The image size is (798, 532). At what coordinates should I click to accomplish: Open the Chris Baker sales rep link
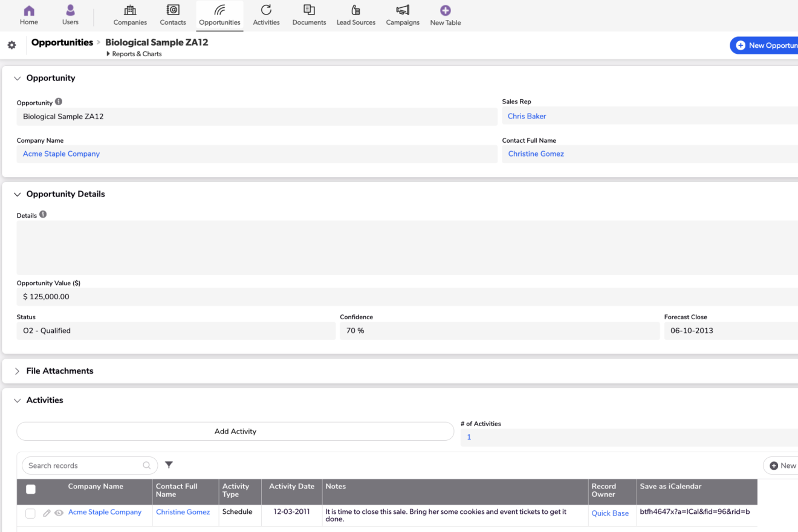click(527, 116)
